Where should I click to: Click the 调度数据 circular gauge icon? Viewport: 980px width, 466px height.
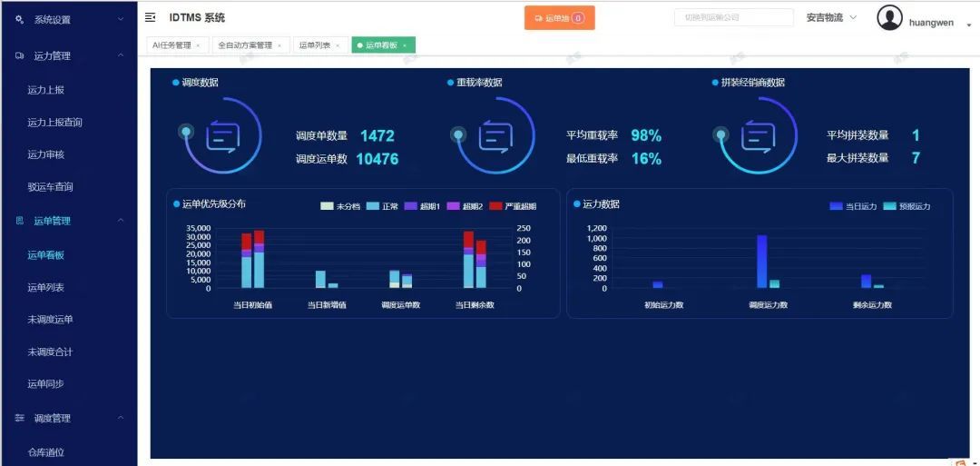coord(222,137)
